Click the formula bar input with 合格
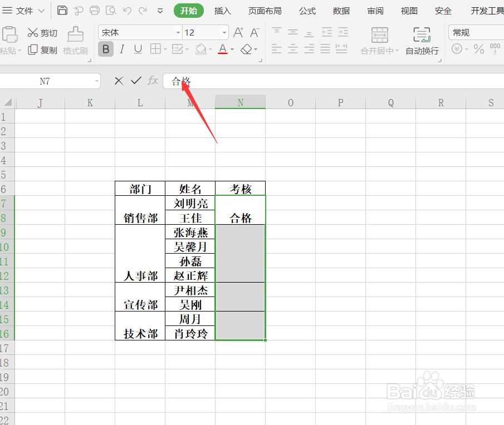The image size is (504, 425). 334,81
